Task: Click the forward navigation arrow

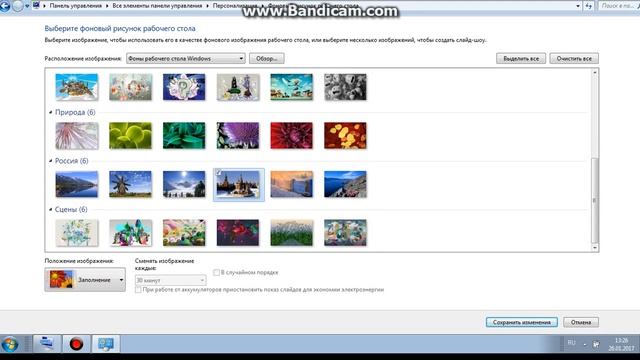Action: pos(18,6)
